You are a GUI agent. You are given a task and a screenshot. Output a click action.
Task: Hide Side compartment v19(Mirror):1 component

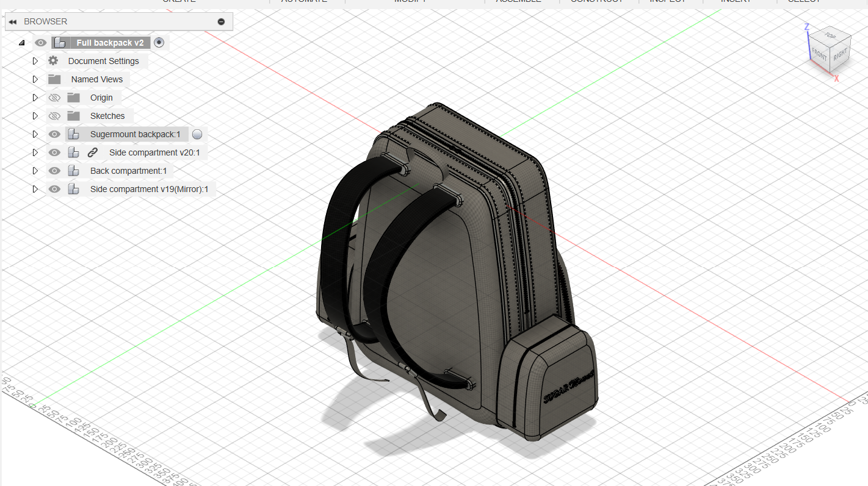tap(54, 189)
